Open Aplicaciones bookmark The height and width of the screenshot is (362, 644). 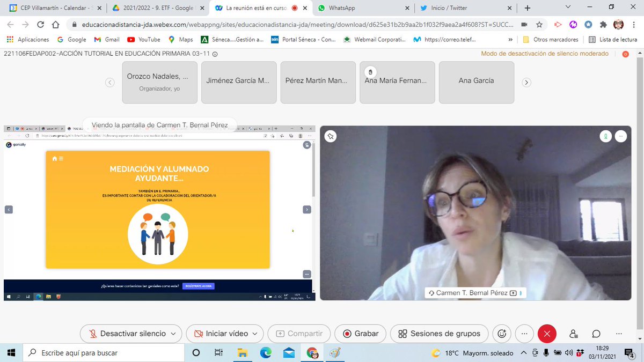click(x=28, y=39)
